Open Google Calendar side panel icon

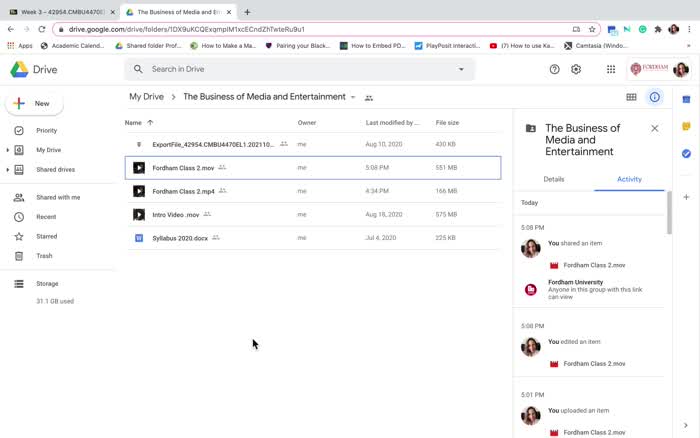[x=686, y=99]
